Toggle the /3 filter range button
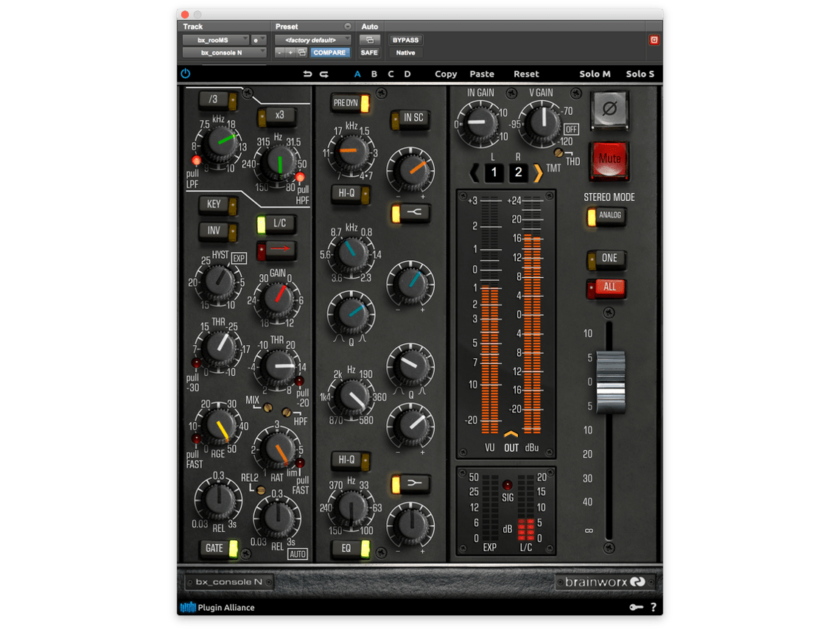Image resolution: width=840 pixels, height=630 pixels. 219,100
